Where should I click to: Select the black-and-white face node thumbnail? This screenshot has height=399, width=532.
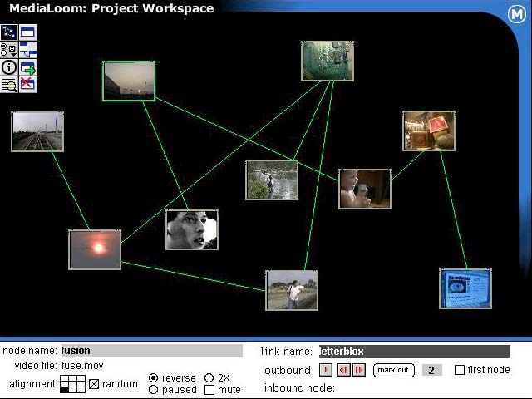point(192,230)
